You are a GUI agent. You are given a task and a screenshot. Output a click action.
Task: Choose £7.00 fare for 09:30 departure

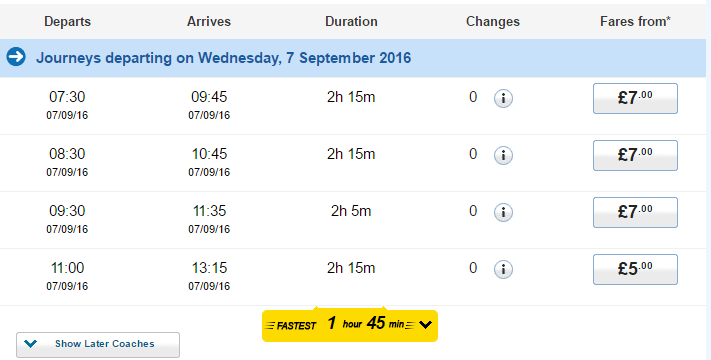coord(635,213)
